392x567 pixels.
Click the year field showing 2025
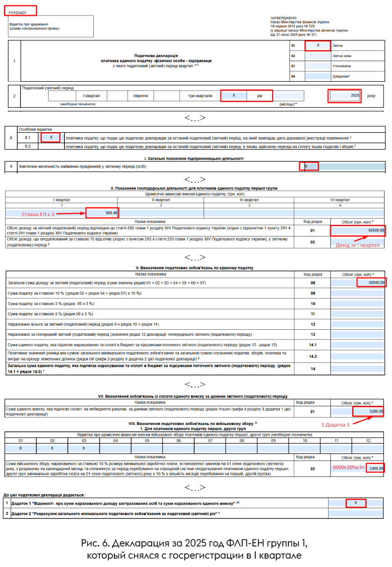point(345,96)
